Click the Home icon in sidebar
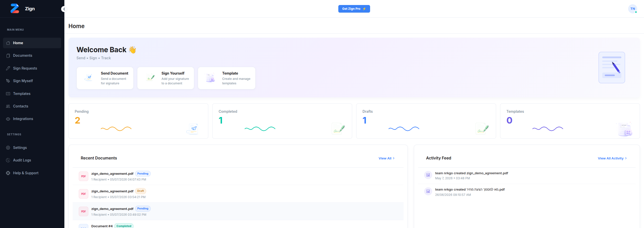 click(8, 43)
